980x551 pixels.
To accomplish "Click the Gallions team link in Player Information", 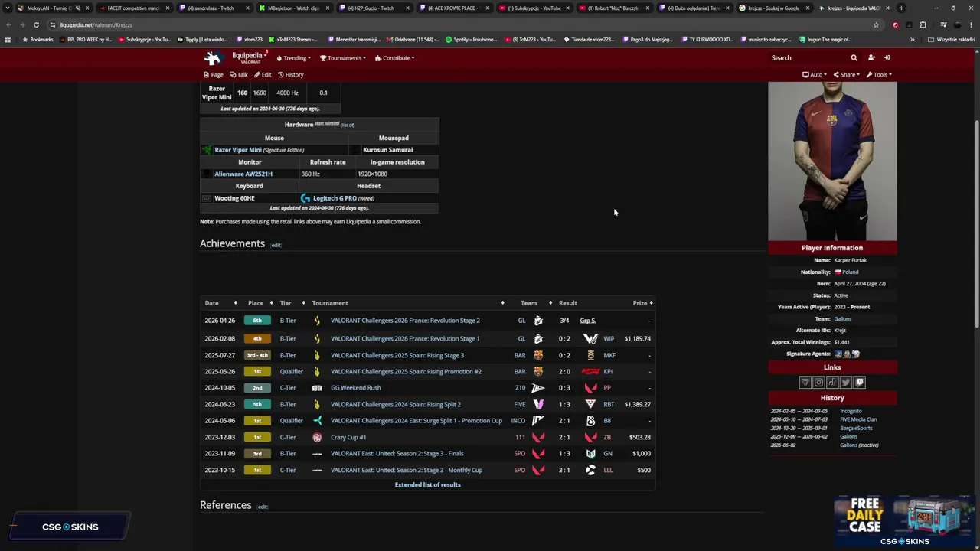I will coord(842,318).
